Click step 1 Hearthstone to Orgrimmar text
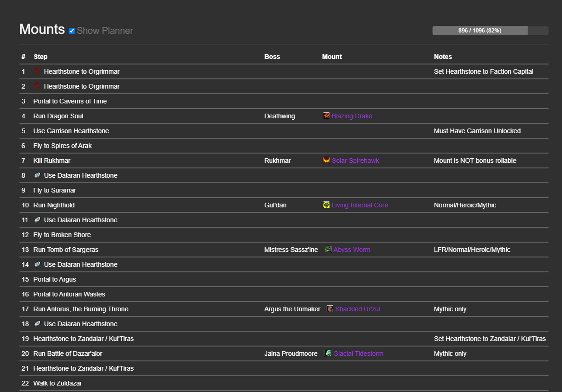This screenshot has width=562, height=392. (x=82, y=71)
